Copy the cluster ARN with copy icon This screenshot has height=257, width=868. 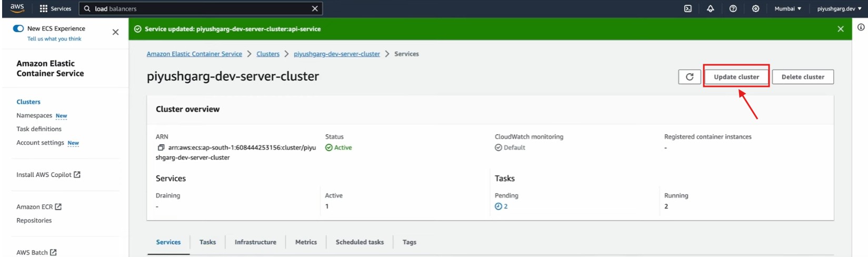161,148
